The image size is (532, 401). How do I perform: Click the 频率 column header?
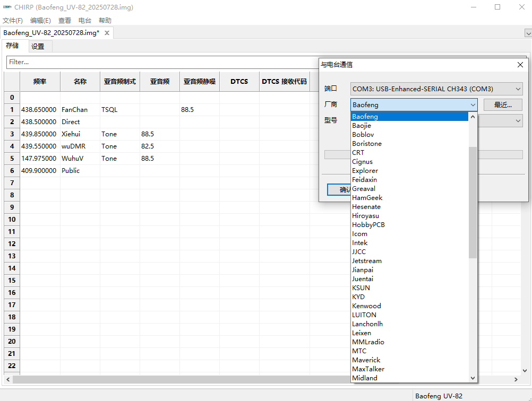(40, 81)
